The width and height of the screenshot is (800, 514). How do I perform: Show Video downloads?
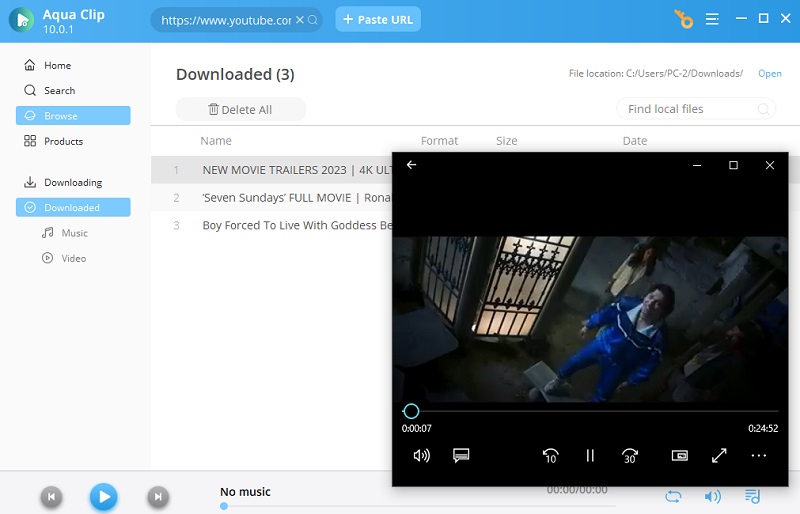pyautogui.click(x=64, y=258)
